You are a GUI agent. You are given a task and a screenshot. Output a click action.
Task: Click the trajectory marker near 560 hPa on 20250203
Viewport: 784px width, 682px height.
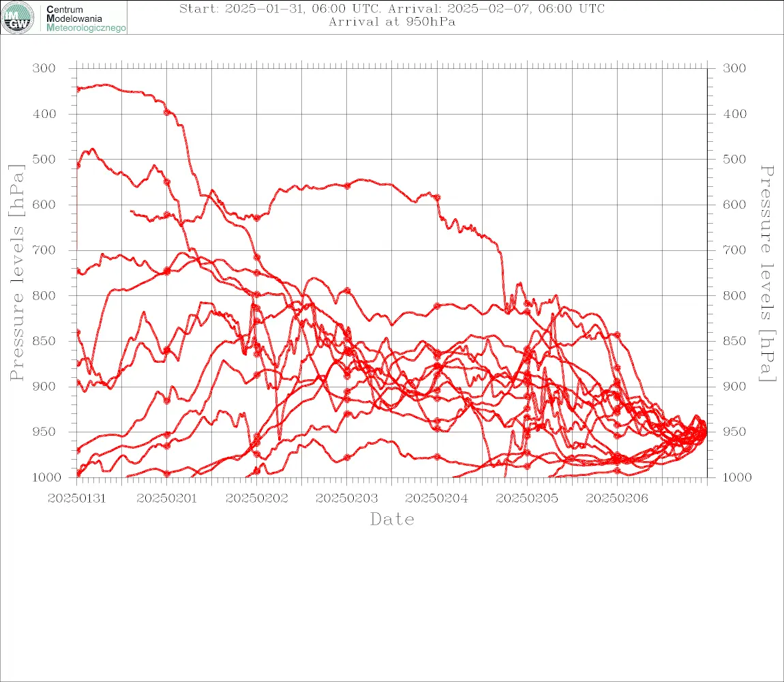click(347, 186)
